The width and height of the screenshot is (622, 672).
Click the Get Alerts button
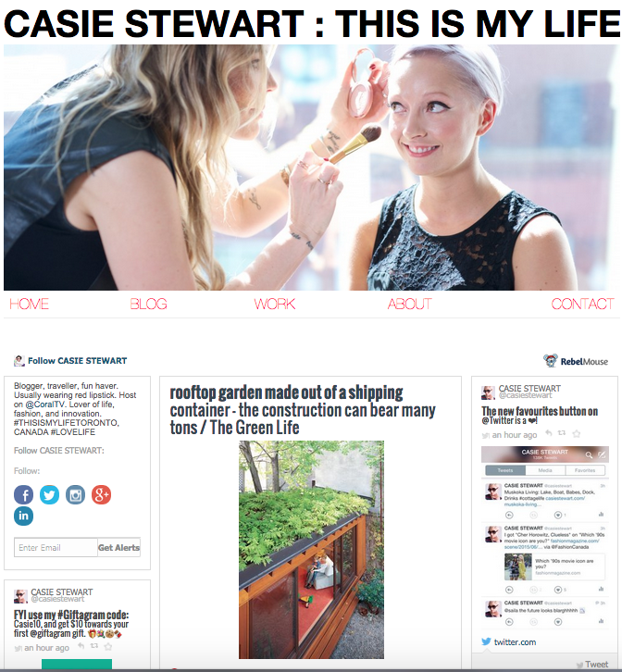(118, 547)
